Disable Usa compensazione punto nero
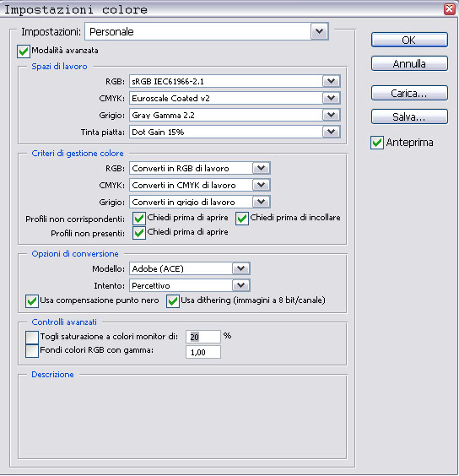Screen dimensions: 459x476 (32, 301)
